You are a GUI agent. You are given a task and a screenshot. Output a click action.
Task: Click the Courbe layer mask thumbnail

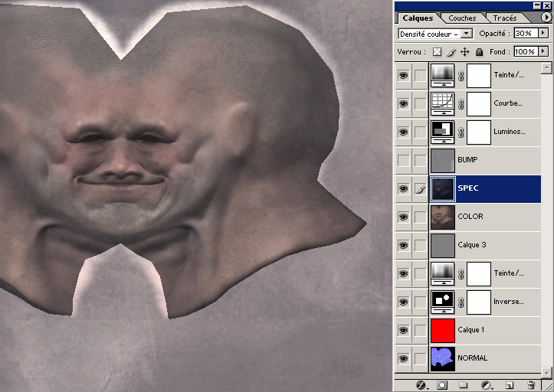tap(479, 104)
